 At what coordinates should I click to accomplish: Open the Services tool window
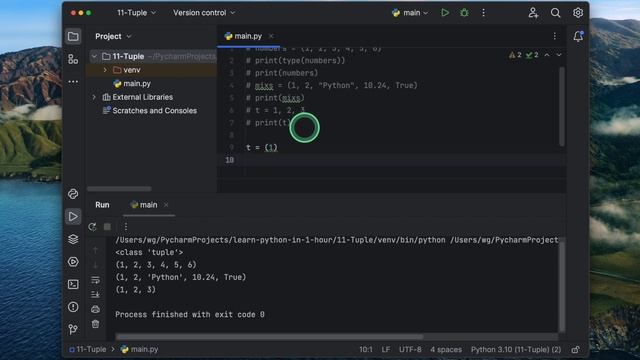tap(73, 262)
